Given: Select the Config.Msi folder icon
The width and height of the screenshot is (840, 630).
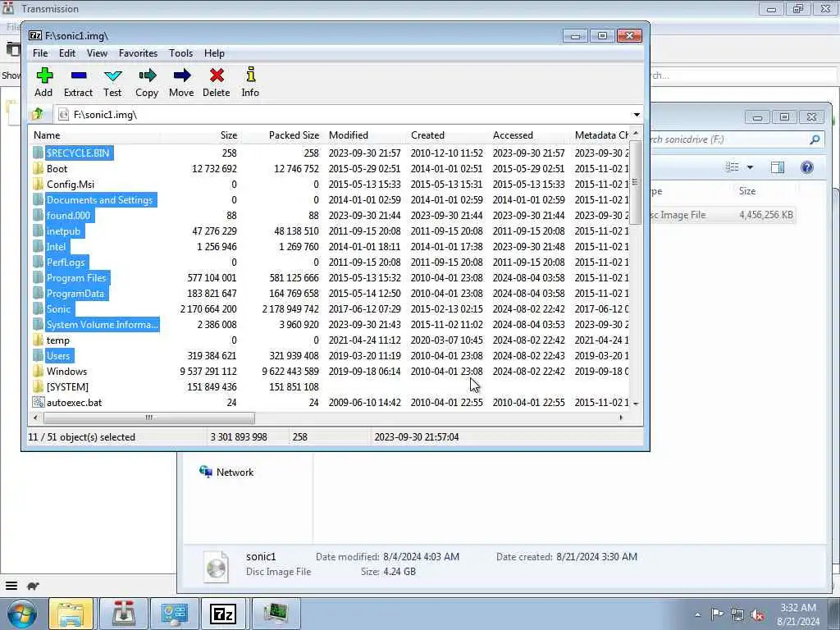Looking at the screenshot, I should pos(38,185).
